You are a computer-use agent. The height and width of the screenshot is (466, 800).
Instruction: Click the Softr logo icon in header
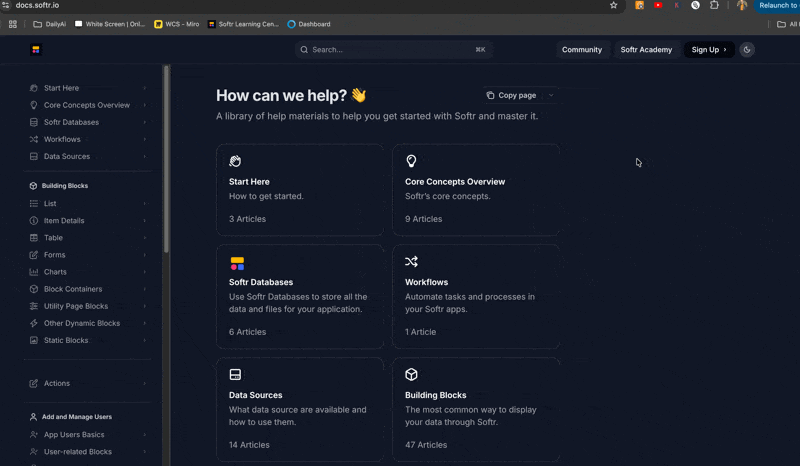[36, 49]
